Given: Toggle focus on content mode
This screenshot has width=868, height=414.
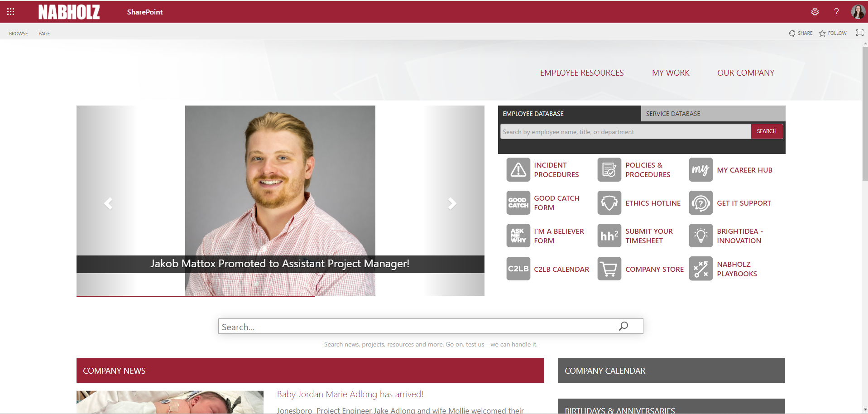Looking at the screenshot, I should click(859, 33).
